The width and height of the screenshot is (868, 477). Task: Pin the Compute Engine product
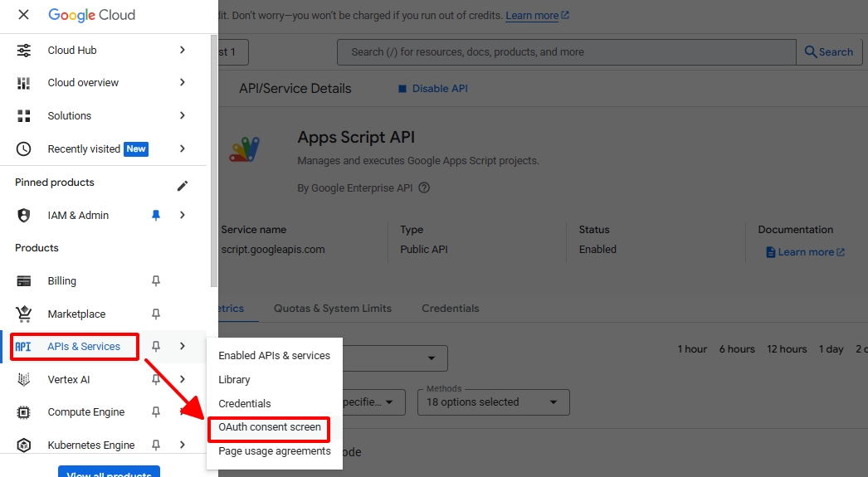(x=156, y=412)
